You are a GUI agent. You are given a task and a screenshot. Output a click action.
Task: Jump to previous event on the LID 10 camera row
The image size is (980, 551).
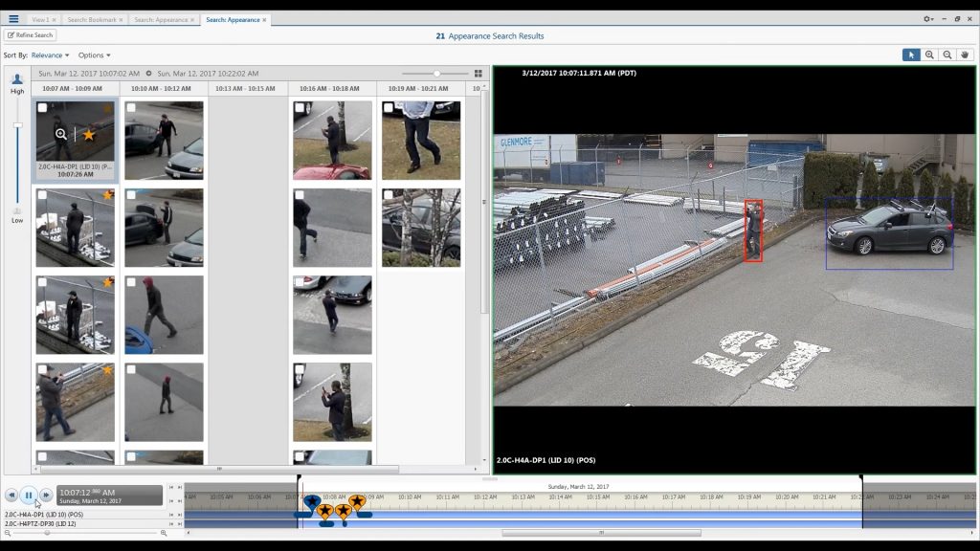(171, 515)
